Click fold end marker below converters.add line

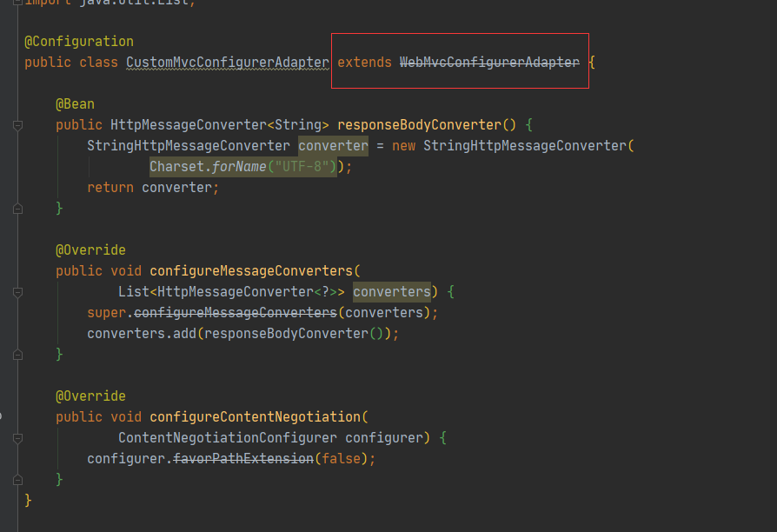18,355
